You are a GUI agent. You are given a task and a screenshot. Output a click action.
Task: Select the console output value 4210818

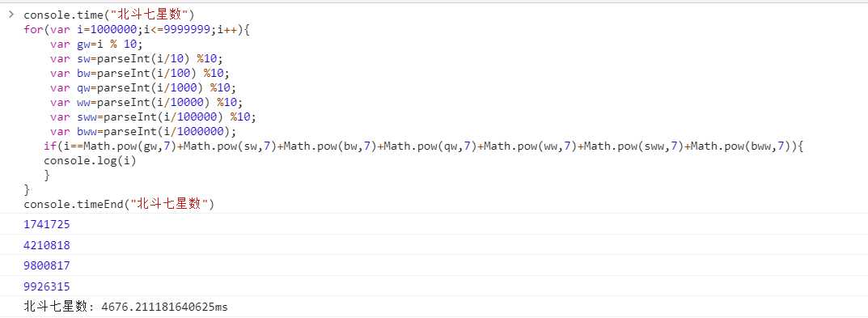(47, 245)
